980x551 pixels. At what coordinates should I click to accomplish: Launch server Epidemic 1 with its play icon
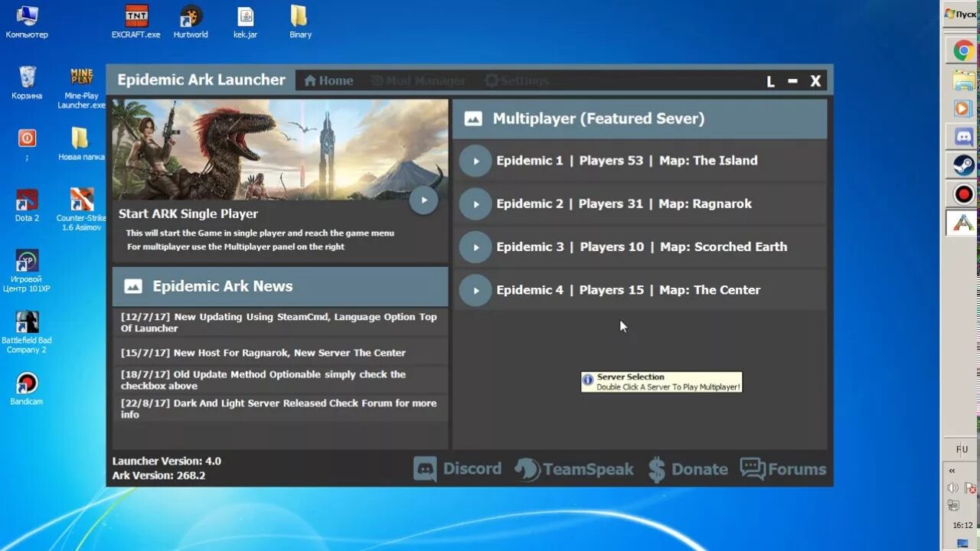click(475, 161)
